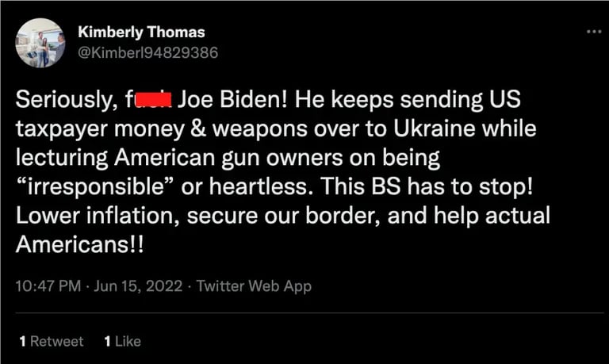Image resolution: width=609 pixels, height=364 pixels.
Task: Click the final word Americans!!
Action: pos(76,244)
